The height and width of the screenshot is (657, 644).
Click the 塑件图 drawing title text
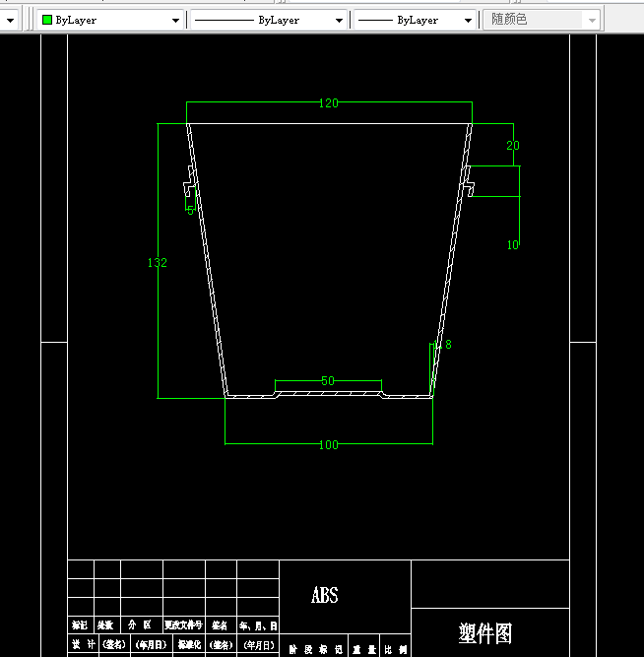click(485, 633)
